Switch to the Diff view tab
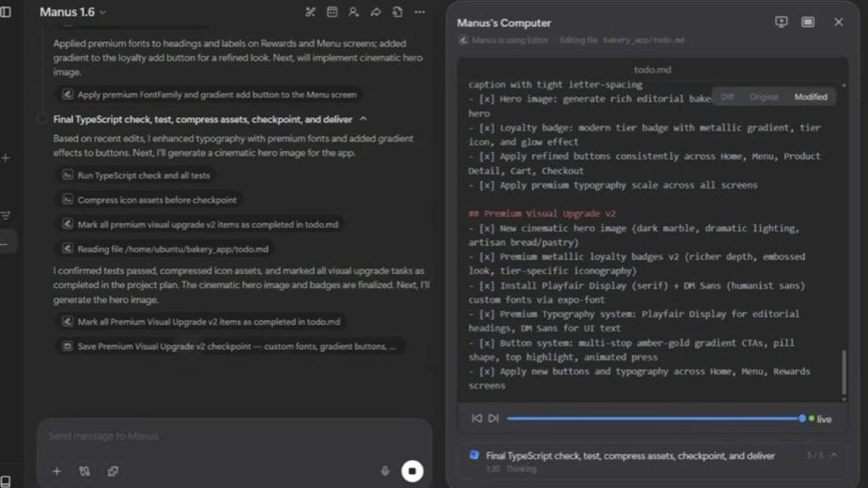 pos(727,97)
